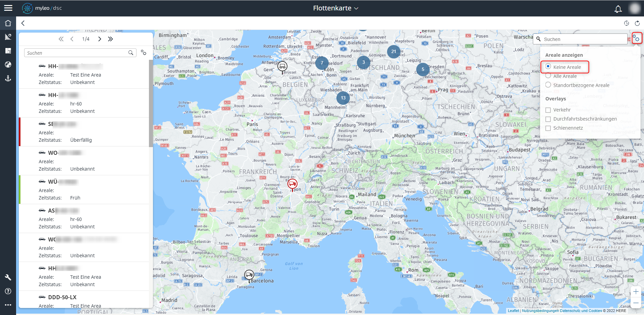Open the Leaflet link
The width and height of the screenshot is (644, 315).
513,311
